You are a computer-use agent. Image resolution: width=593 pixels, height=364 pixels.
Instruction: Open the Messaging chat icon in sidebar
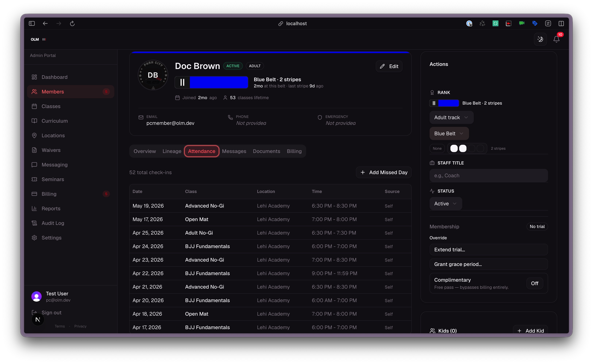pos(35,165)
